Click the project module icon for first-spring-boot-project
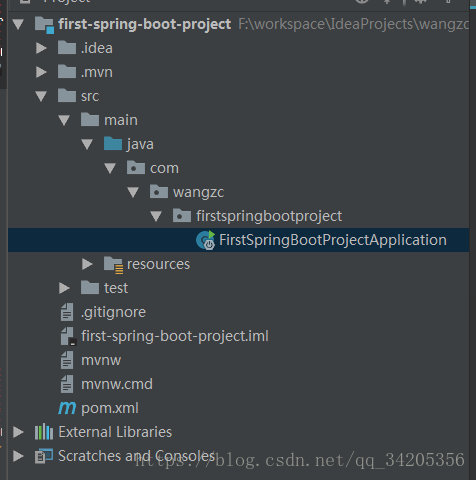This screenshot has width=476, height=480. (44, 25)
